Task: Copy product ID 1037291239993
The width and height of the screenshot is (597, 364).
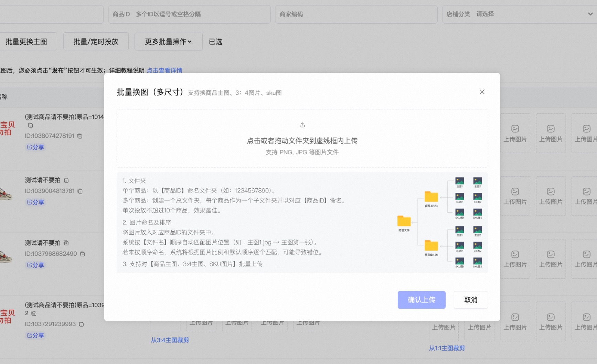Action: pyautogui.click(x=81, y=324)
